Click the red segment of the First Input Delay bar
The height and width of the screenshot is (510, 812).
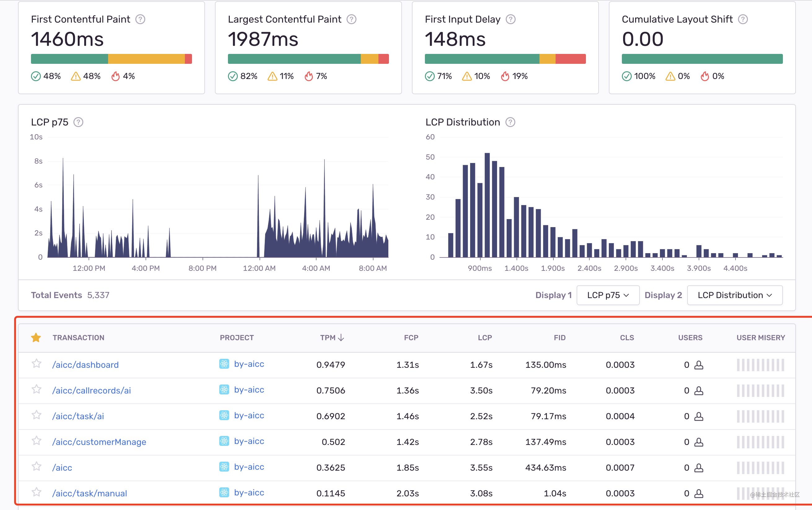[x=571, y=59]
